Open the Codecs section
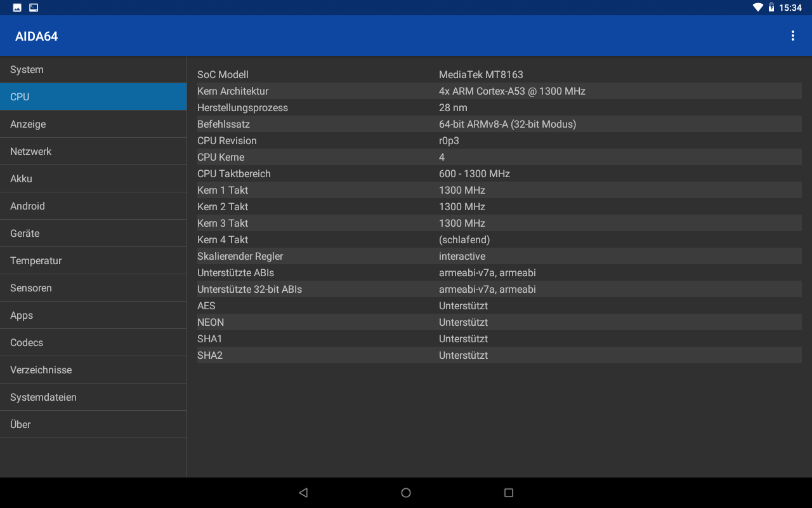The width and height of the screenshot is (812, 508). [x=93, y=343]
